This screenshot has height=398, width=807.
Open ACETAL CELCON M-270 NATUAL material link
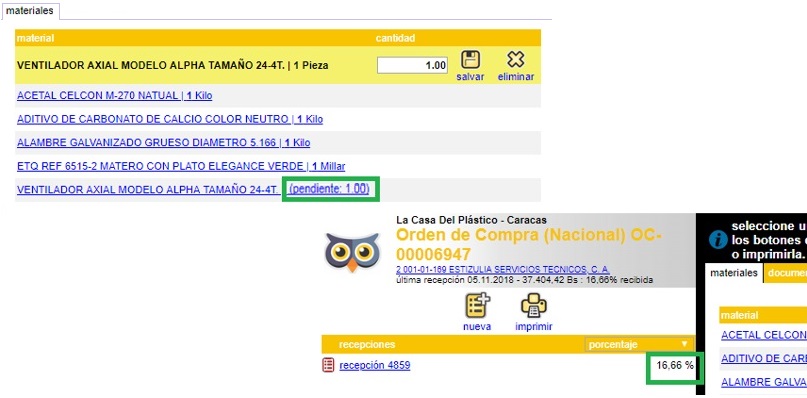pyautogui.click(x=114, y=96)
